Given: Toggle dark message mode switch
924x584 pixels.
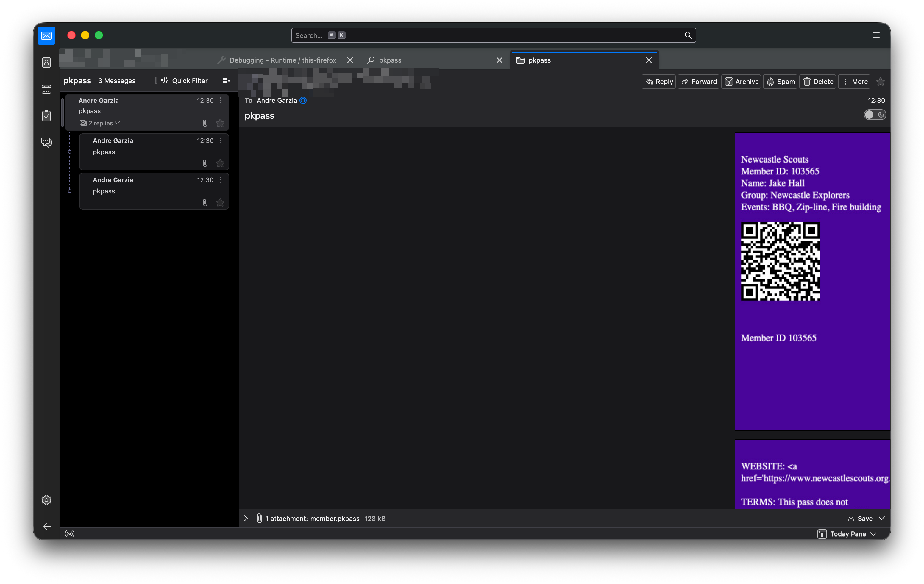Looking at the screenshot, I should point(875,115).
